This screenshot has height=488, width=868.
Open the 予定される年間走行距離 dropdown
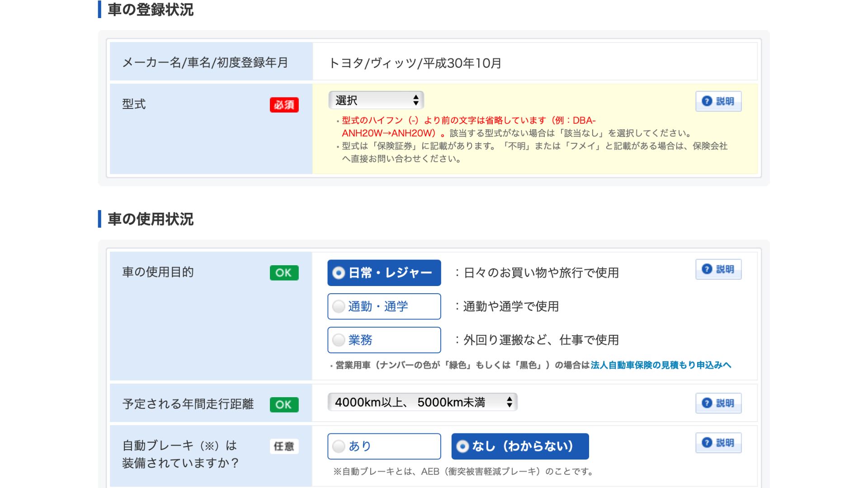423,402
